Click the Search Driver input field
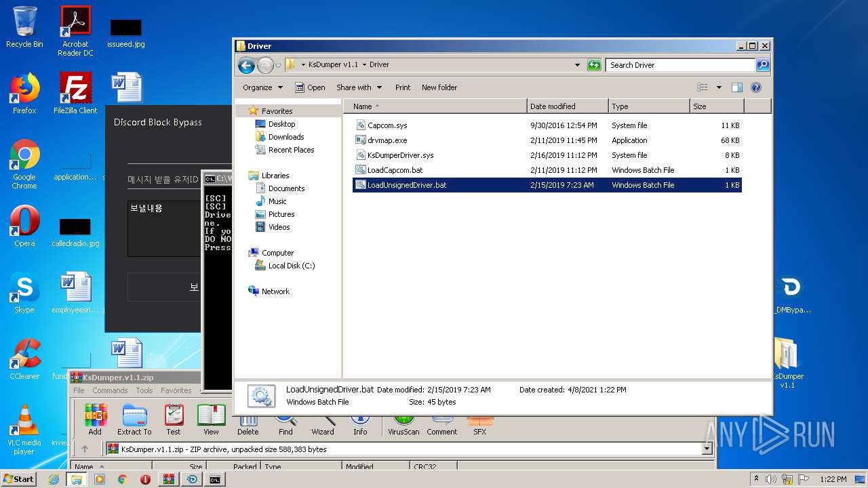 (680, 65)
